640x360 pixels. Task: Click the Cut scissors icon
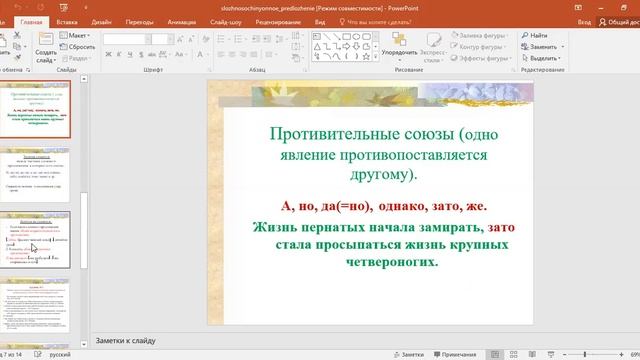(x=17, y=36)
